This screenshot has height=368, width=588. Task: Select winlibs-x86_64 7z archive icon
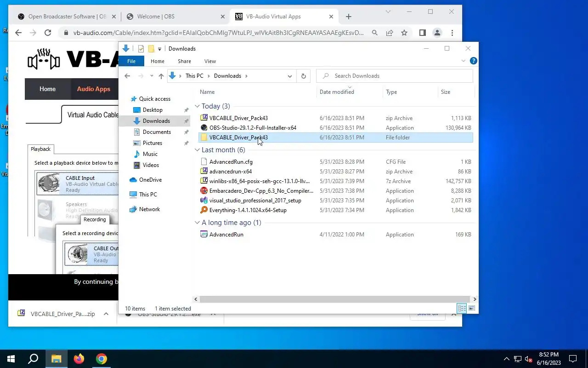click(x=204, y=181)
